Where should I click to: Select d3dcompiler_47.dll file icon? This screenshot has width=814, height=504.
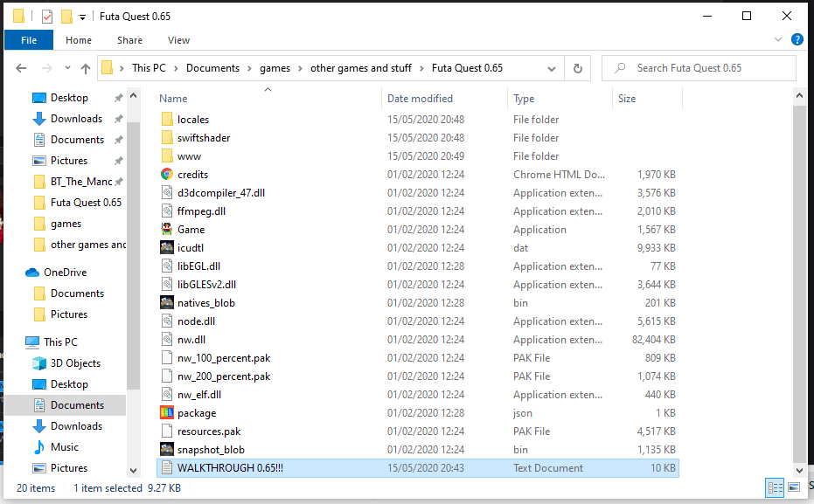167,193
